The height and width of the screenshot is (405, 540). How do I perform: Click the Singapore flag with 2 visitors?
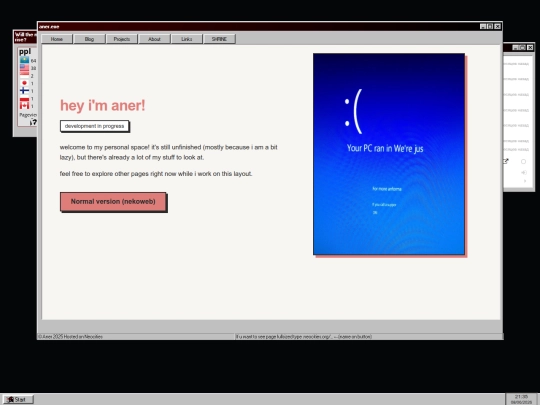(24, 75)
